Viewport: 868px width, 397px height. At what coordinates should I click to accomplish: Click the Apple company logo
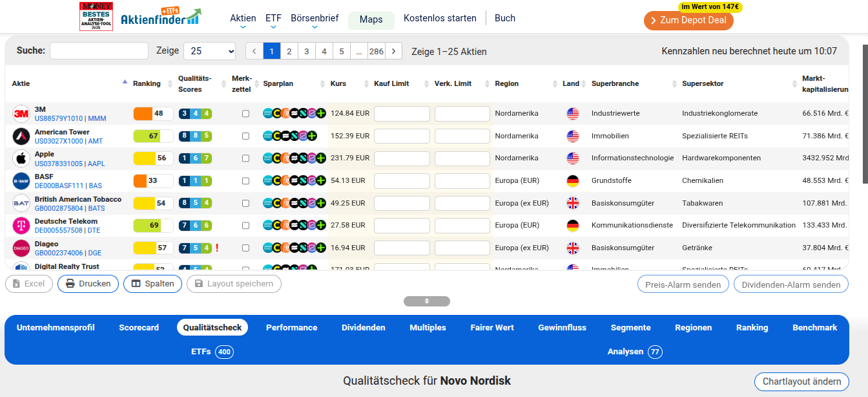pos(21,158)
